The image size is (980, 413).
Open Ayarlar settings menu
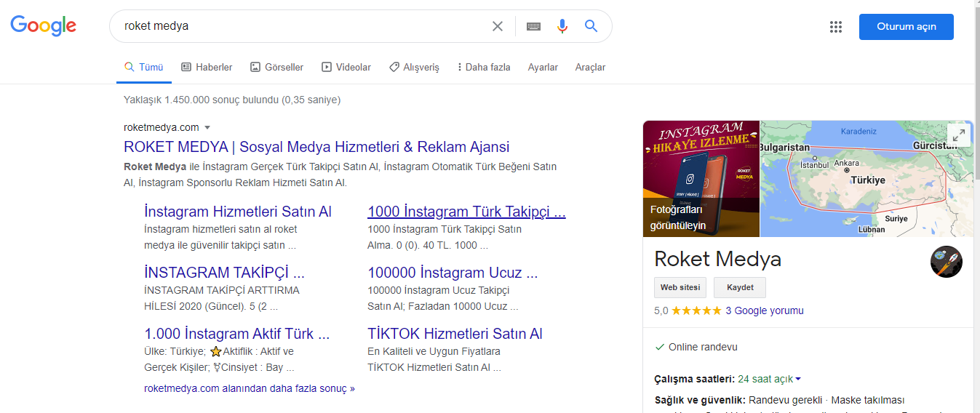pyautogui.click(x=543, y=67)
